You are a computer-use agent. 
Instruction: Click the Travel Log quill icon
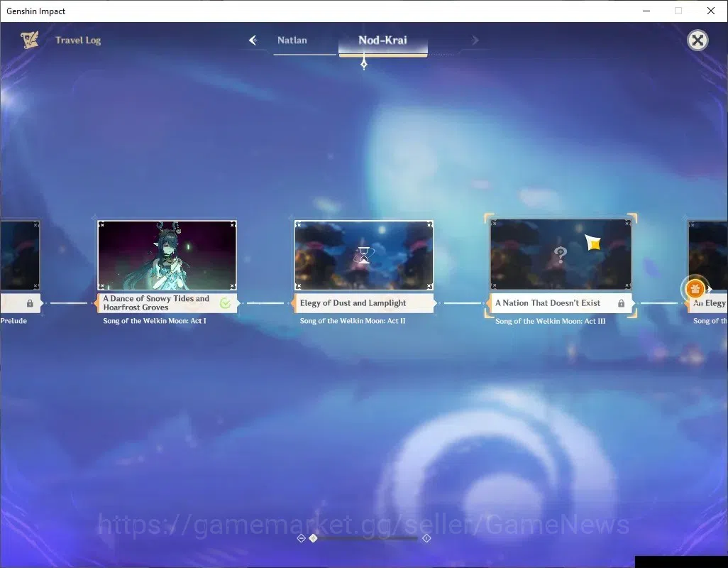30,40
